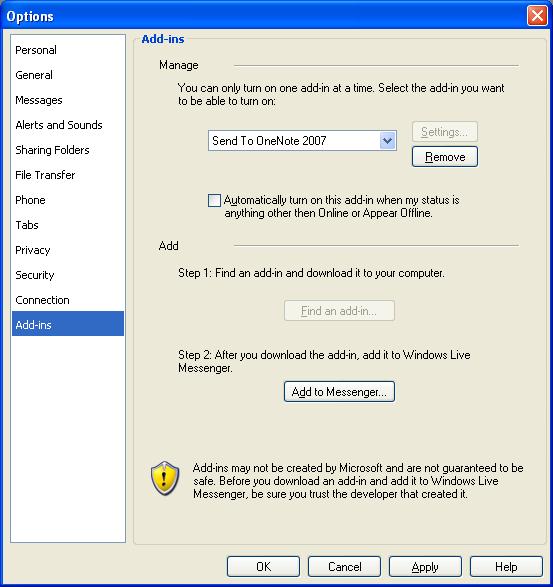Screen dimensions: 553x587
Task: Apply the current settings
Action: (425, 566)
